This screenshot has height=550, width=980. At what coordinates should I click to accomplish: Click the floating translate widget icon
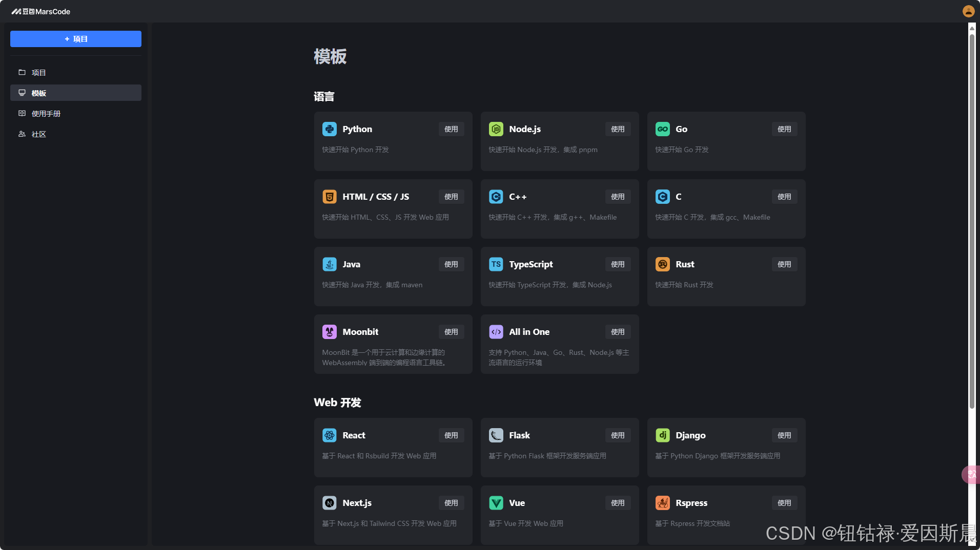[x=971, y=475]
